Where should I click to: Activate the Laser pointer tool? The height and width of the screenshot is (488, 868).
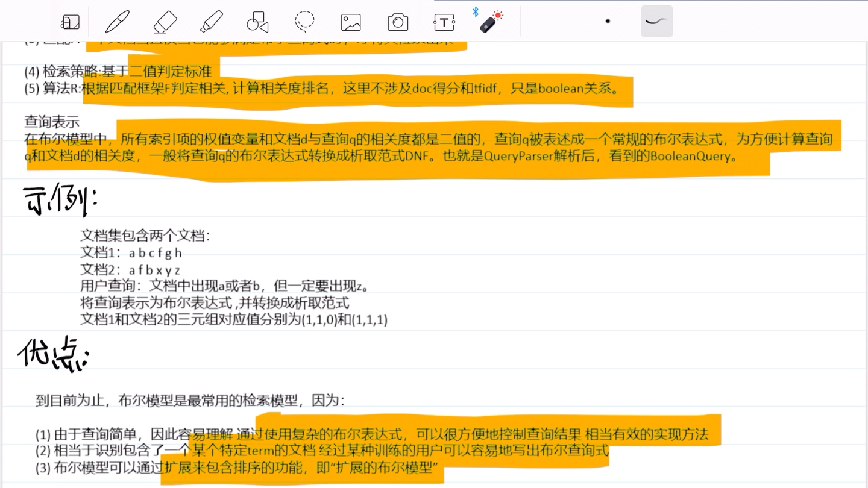coord(489,21)
